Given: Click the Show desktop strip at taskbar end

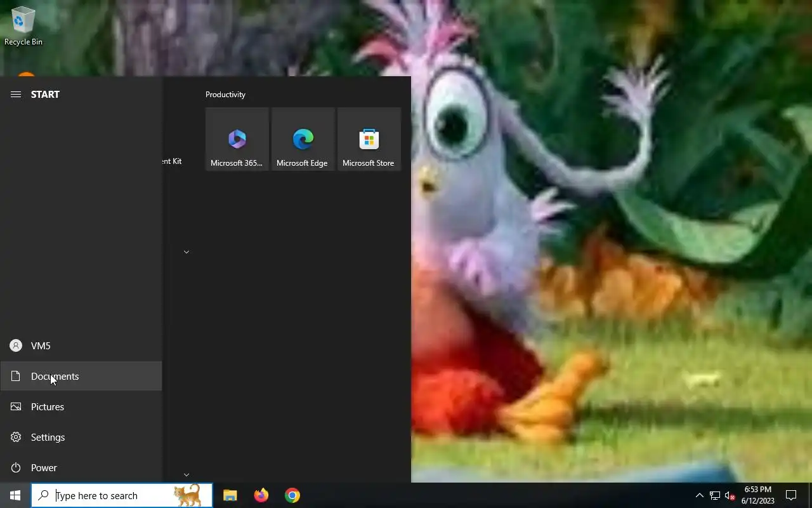Looking at the screenshot, I should click(x=810, y=495).
